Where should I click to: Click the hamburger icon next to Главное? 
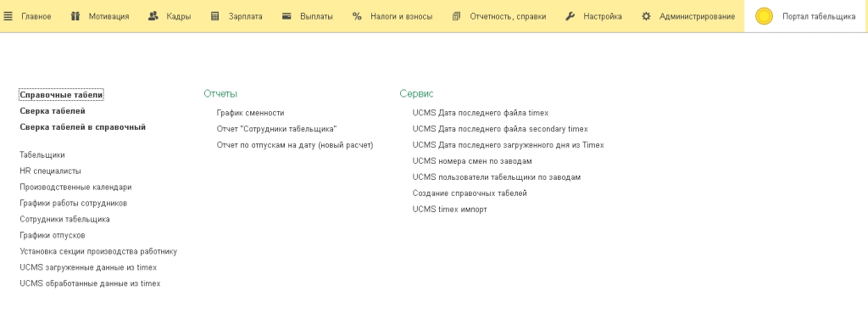[8, 16]
